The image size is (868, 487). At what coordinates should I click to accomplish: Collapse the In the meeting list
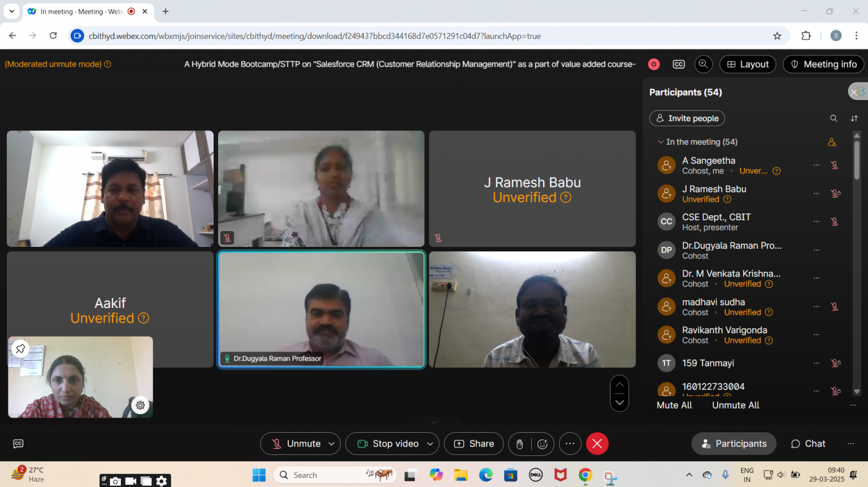click(x=661, y=142)
